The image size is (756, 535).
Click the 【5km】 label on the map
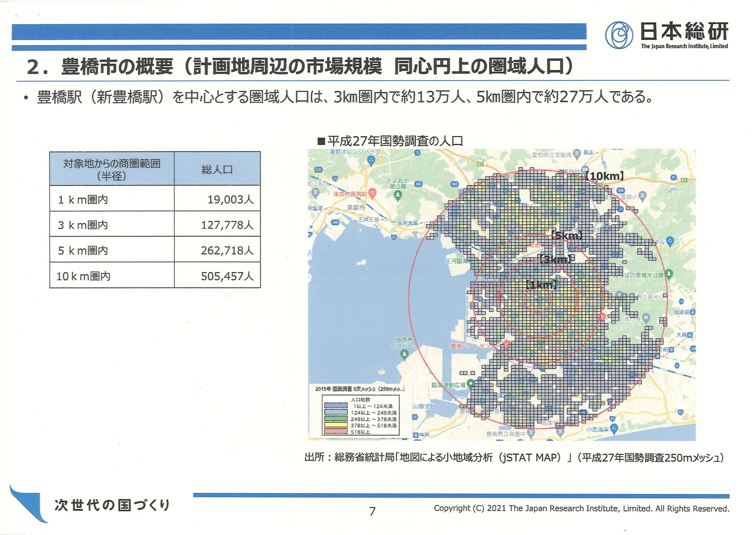click(567, 235)
